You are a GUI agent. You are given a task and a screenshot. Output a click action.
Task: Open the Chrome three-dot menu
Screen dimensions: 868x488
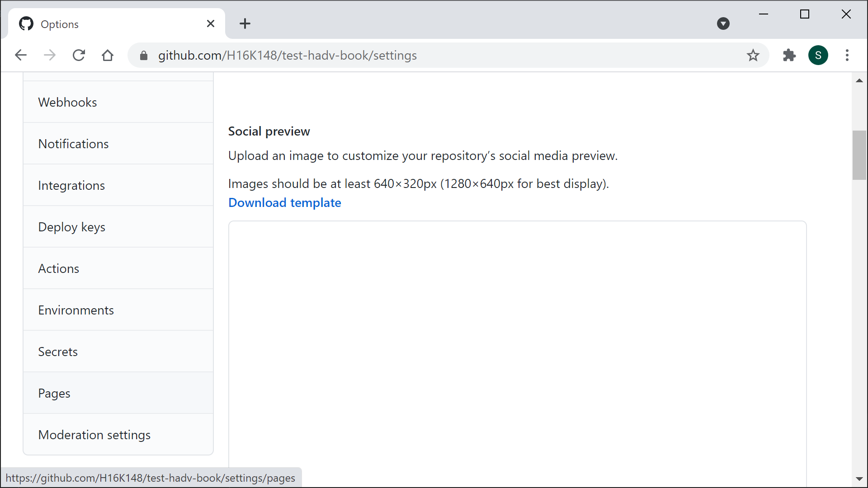pyautogui.click(x=847, y=55)
